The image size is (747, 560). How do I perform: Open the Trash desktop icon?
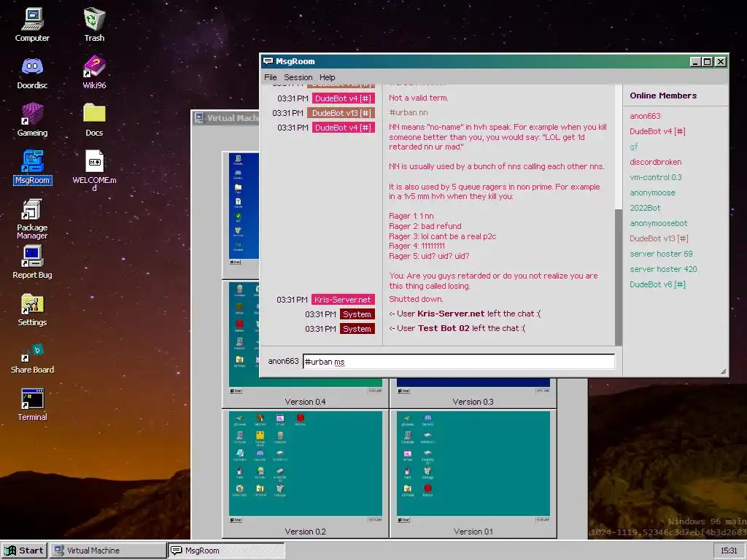(x=94, y=25)
